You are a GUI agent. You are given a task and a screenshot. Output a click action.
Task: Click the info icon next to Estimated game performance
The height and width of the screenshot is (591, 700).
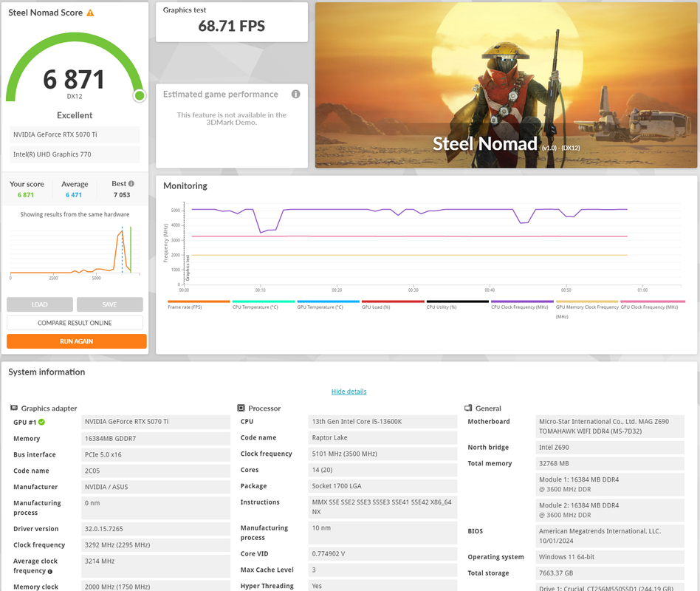click(295, 94)
